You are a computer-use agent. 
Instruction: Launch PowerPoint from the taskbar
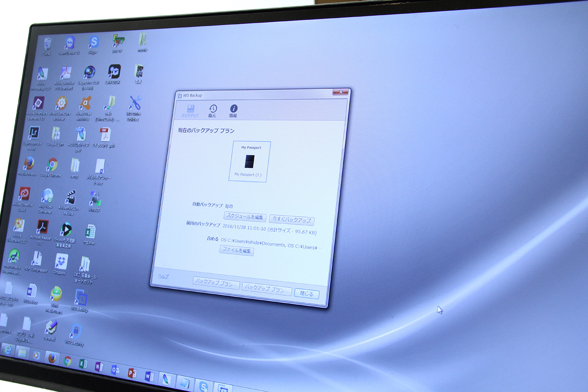coord(132,373)
